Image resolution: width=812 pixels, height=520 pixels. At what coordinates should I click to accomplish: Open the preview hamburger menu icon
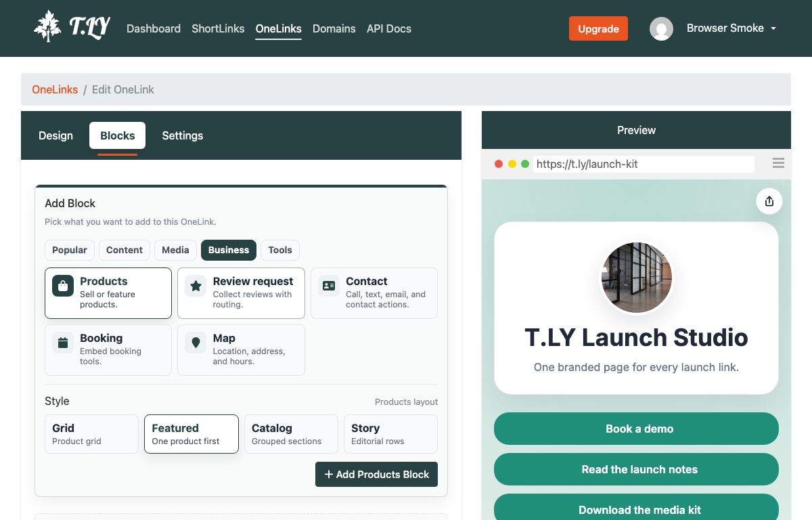778,163
